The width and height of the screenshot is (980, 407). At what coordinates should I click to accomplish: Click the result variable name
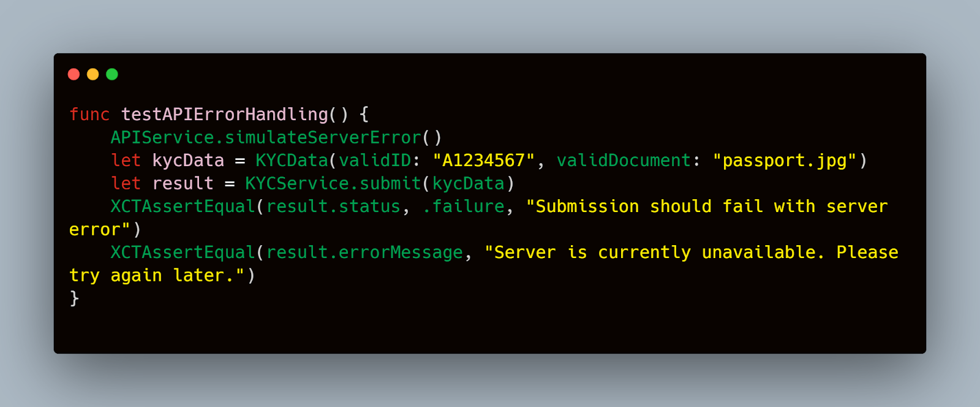click(183, 183)
